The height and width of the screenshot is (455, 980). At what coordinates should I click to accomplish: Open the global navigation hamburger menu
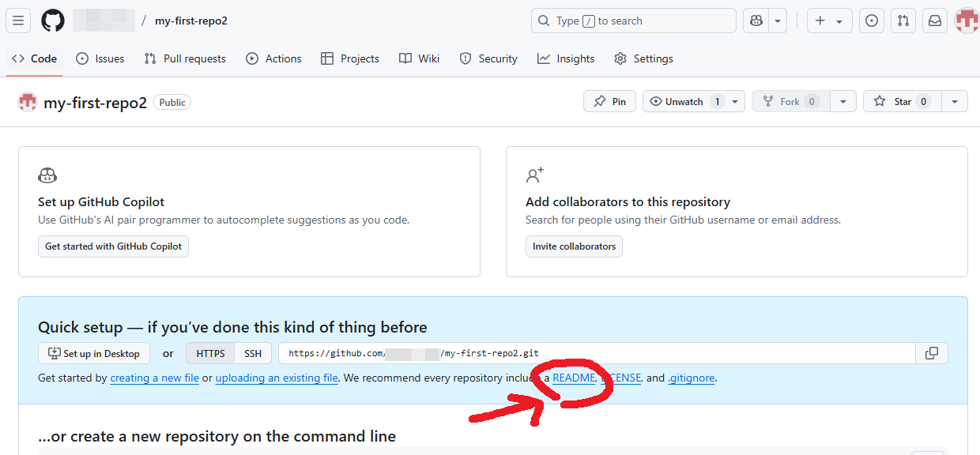coord(17,20)
